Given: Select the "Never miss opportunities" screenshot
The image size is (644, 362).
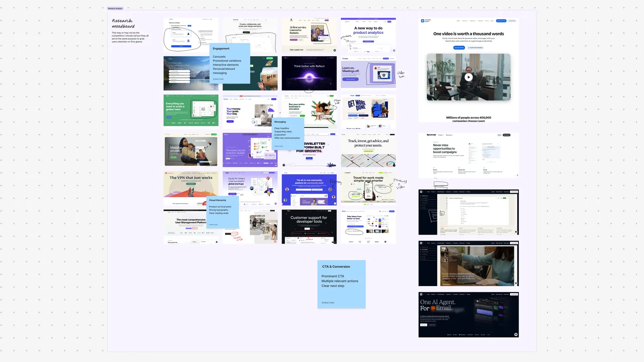Looking at the screenshot, I should pyautogui.click(x=469, y=155).
